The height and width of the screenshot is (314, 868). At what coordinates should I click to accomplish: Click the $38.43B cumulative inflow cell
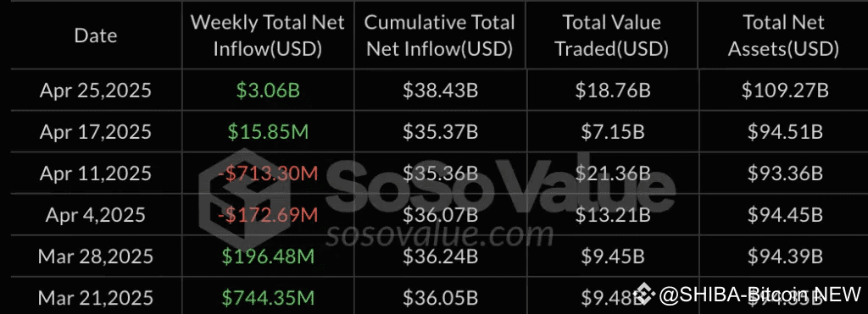[x=440, y=91]
